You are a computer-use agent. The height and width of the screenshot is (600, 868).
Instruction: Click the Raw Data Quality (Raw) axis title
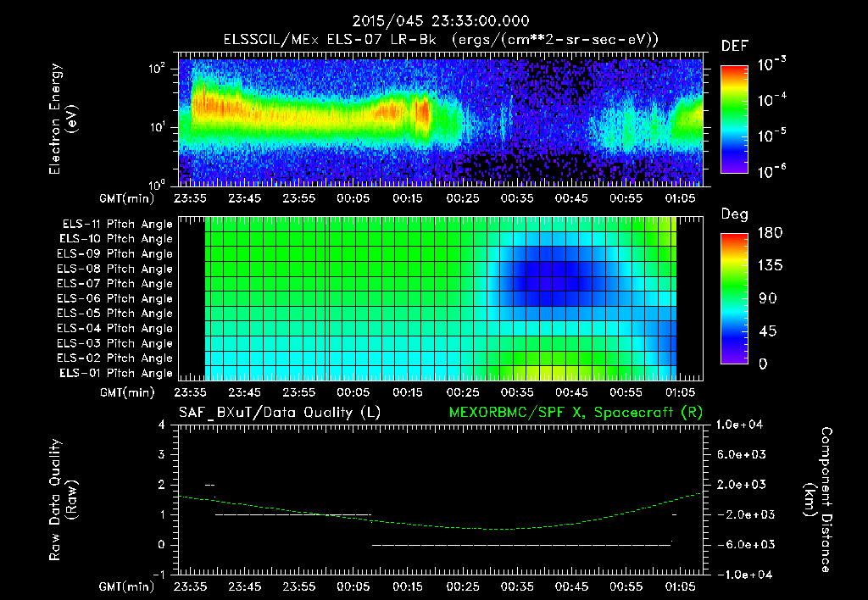click(63, 499)
